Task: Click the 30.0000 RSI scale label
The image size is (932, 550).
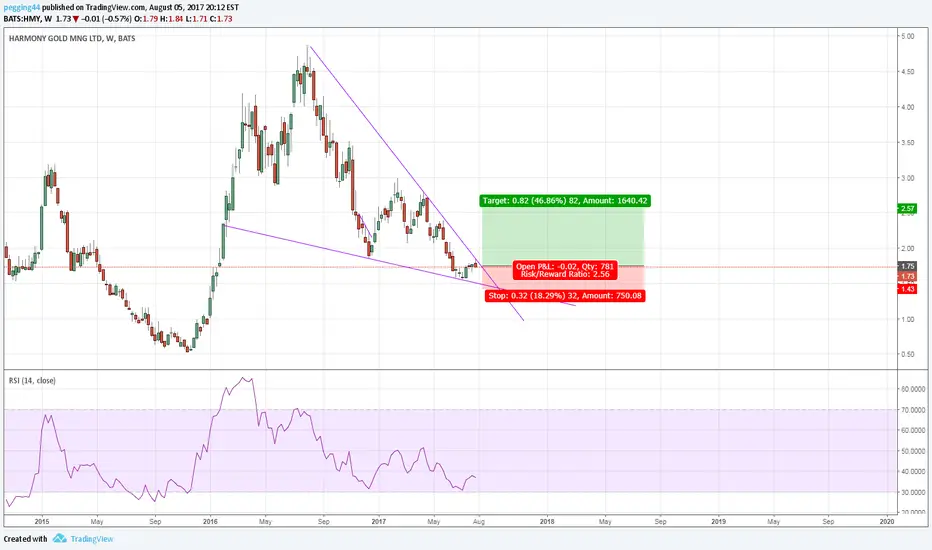Action: pyautogui.click(x=913, y=492)
